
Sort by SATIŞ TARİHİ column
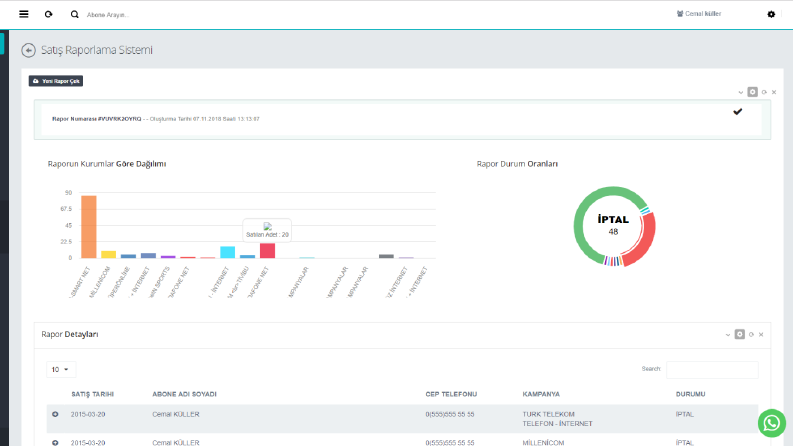click(x=93, y=394)
